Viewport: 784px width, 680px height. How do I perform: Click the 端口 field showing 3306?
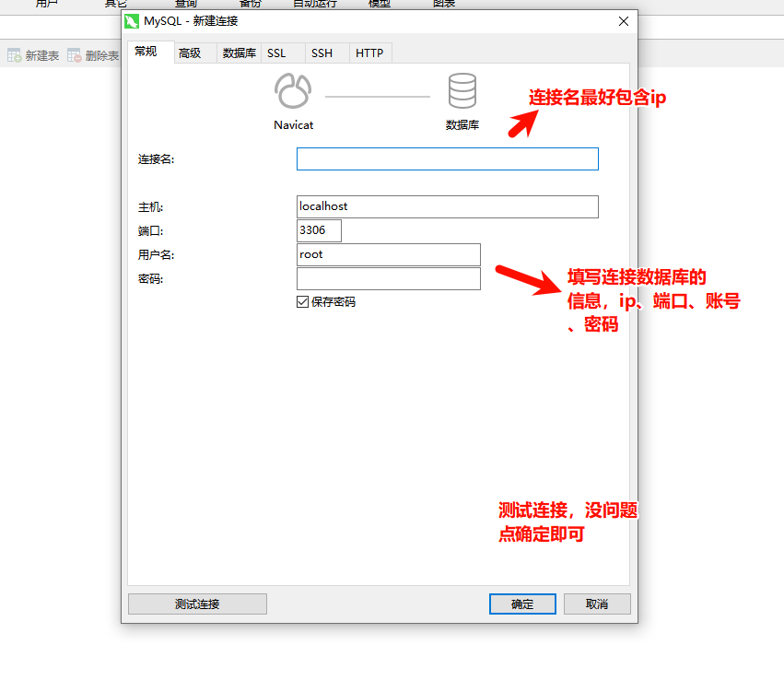(x=319, y=230)
